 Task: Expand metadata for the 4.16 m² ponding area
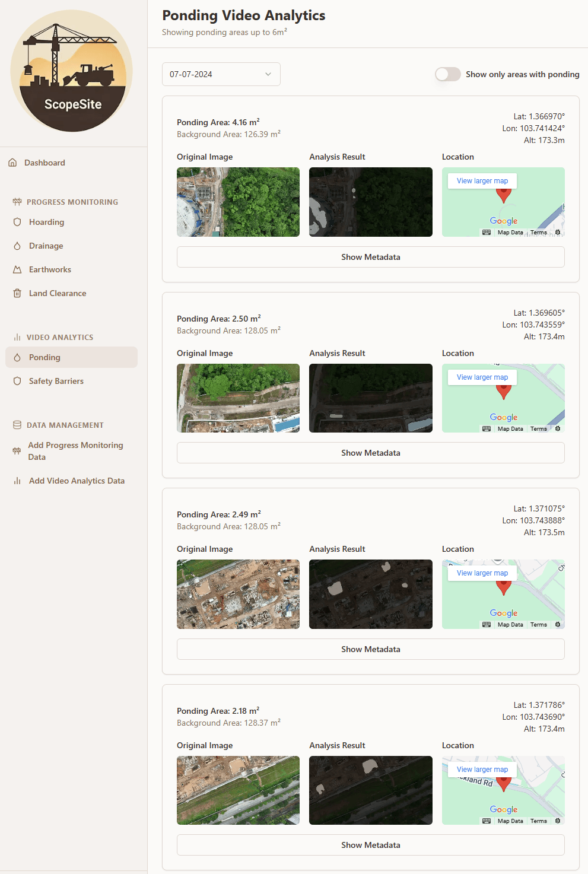370,257
